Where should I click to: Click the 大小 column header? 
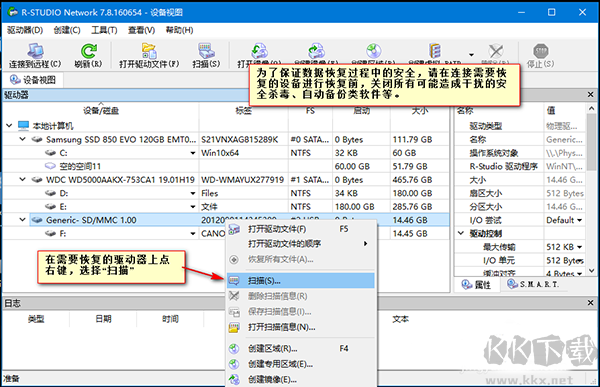tap(420, 111)
